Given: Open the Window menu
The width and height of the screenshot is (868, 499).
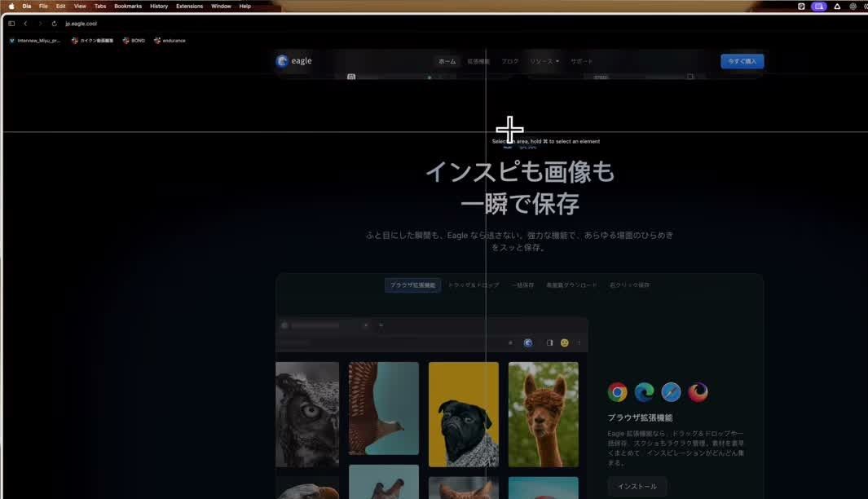Looking at the screenshot, I should (221, 6).
